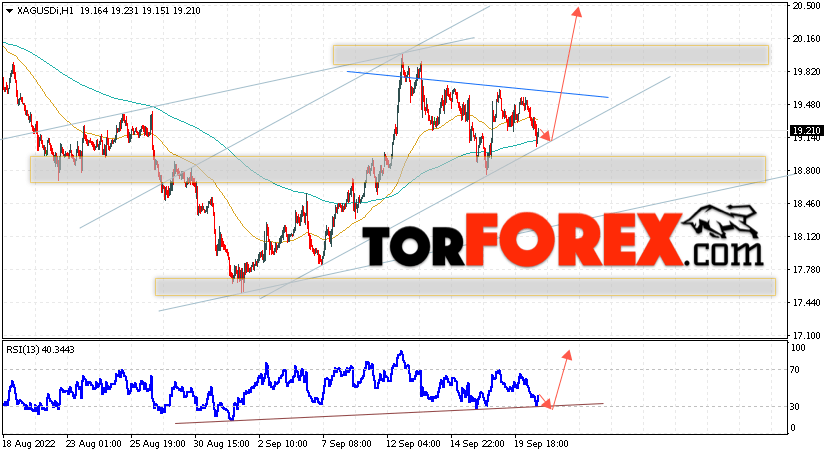
Task: Select the brown RSI support trendline
Action: (389, 413)
